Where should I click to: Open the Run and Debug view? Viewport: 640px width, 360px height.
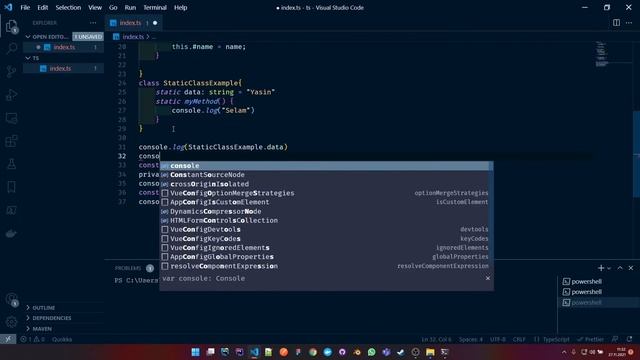(x=11, y=95)
